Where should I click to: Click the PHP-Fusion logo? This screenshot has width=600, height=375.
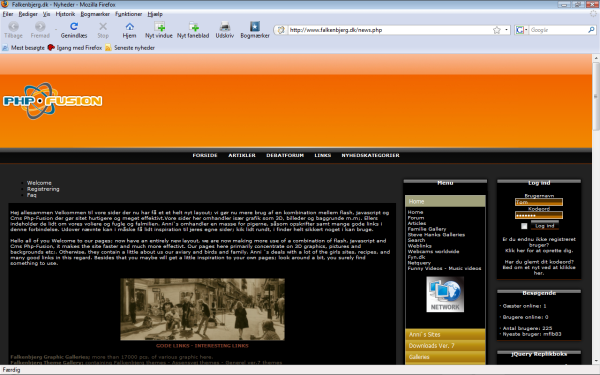(x=52, y=101)
